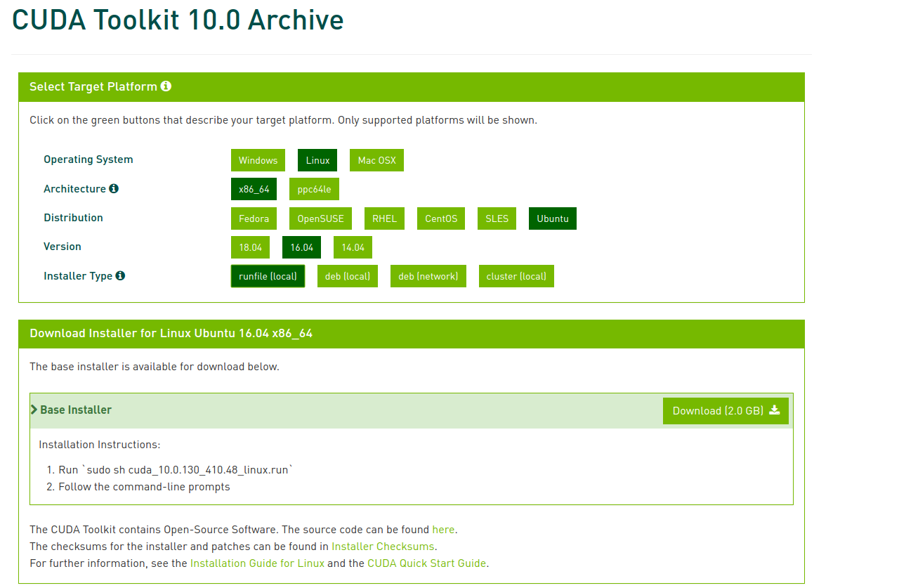Pick Fedora as the distribution
899x588 pixels.
tap(254, 218)
